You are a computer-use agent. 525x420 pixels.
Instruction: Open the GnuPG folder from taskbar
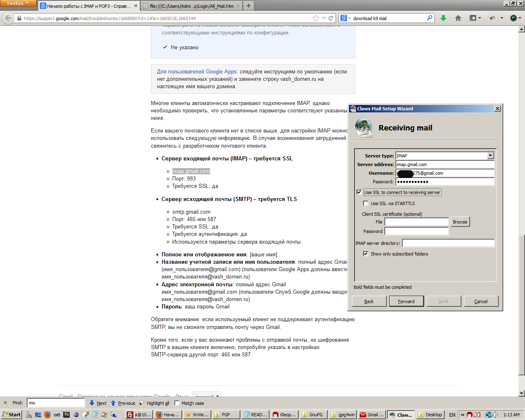[x=314, y=415]
